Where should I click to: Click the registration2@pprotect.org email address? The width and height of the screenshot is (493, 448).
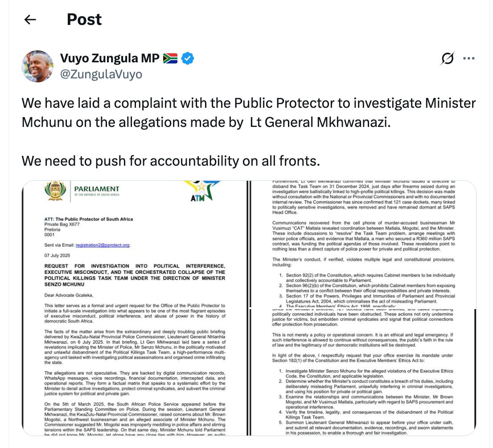tap(103, 244)
